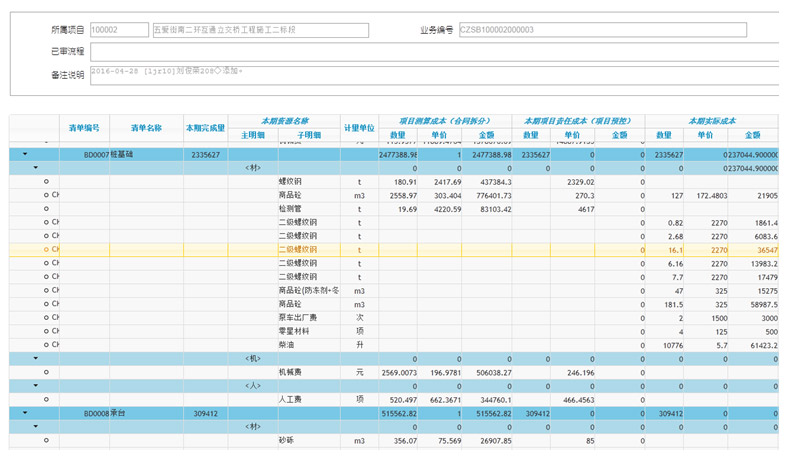The width and height of the screenshot is (789, 467).
Task: Click the 项目测算成本 (合同拆分) group header
Action: click(x=445, y=121)
